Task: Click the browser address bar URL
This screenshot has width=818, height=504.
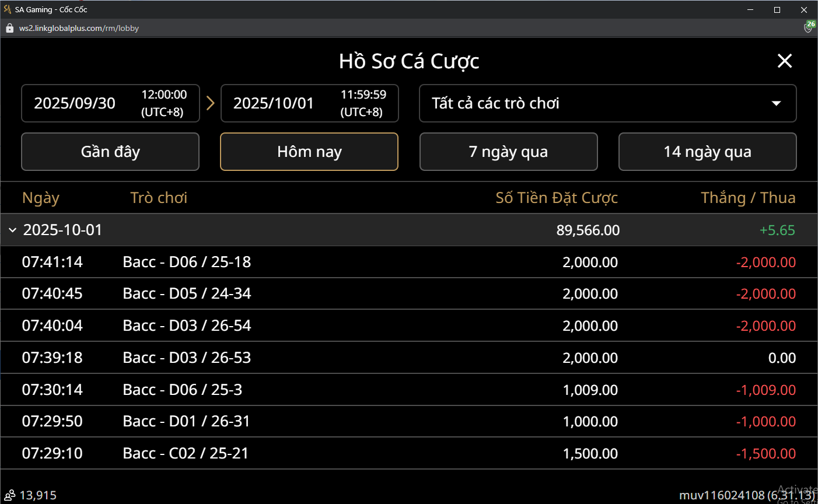Action: click(x=79, y=28)
